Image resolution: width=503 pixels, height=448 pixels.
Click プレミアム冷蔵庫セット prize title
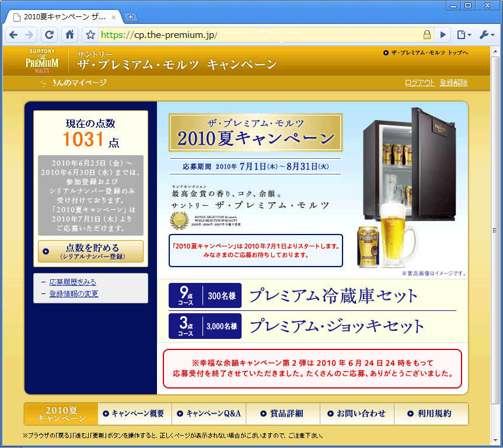point(333,295)
